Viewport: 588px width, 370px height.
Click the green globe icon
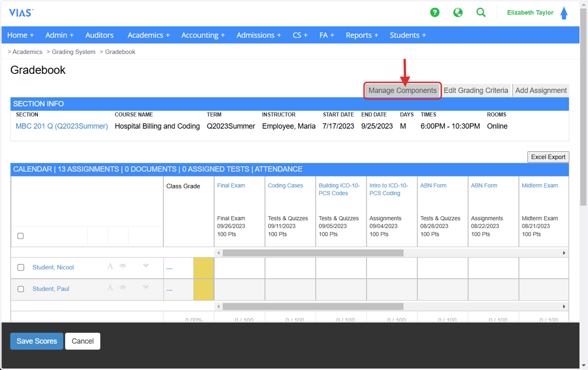[458, 13]
